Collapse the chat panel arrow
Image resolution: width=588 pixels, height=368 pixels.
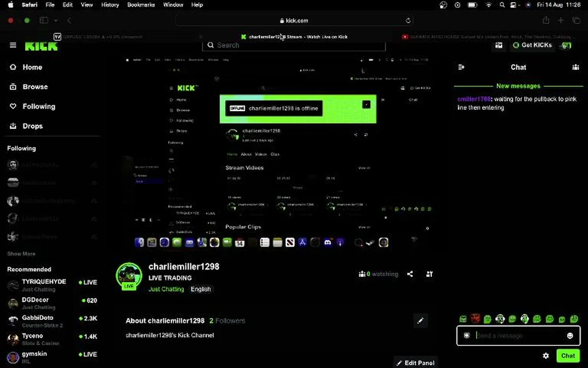click(x=461, y=67)
